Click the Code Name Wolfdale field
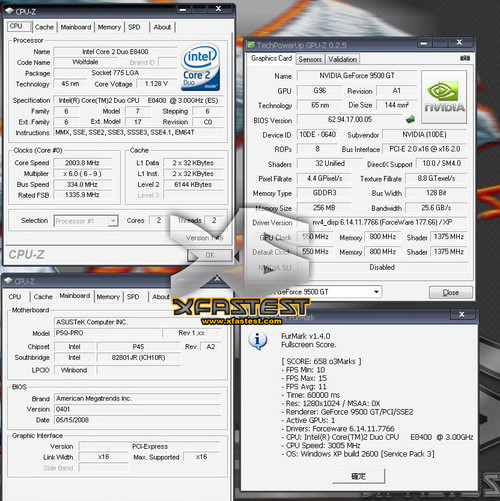This screenshot has width=500, height=501. click(85, 62)
